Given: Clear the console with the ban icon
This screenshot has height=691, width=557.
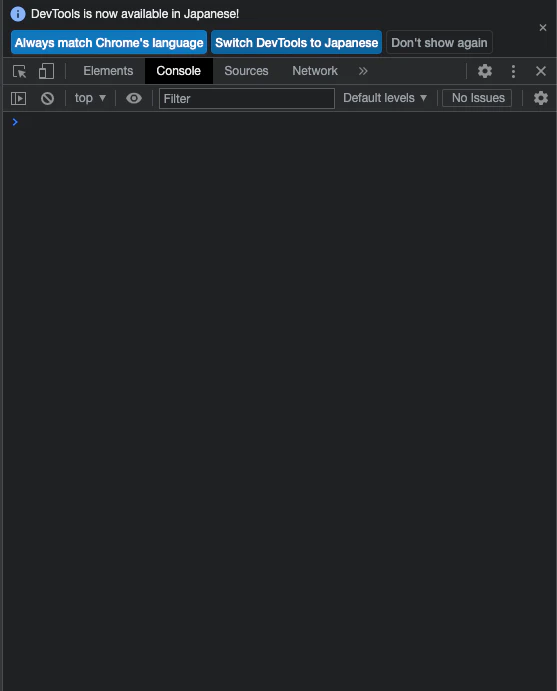Looking at the screenshot, I should [x=48, y=98].
